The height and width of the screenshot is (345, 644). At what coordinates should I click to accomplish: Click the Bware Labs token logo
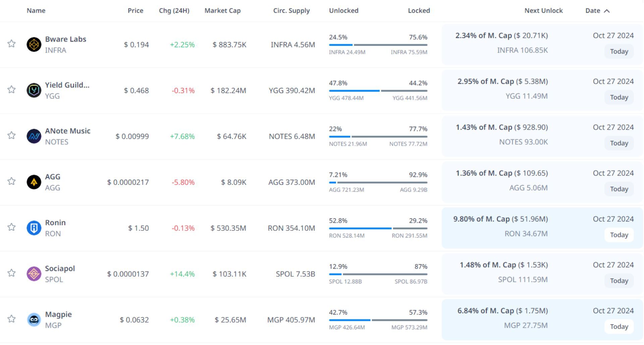[x=34, y=45]
